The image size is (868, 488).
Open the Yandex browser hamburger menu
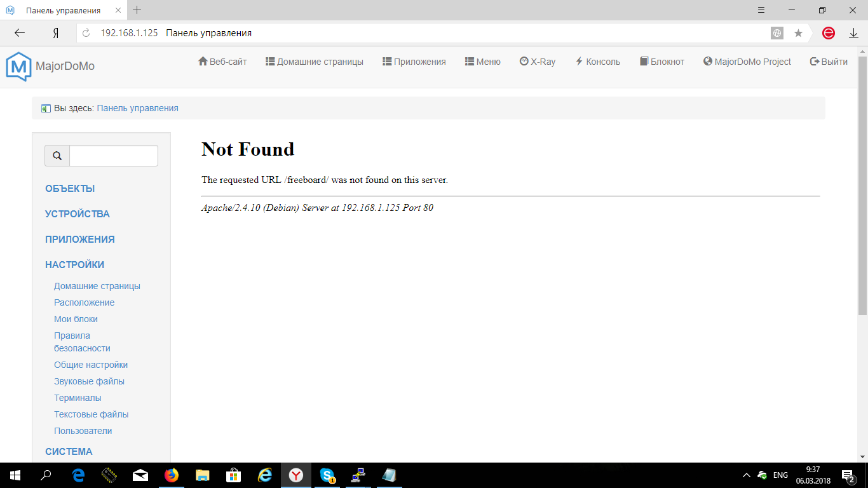click(x=761, y=10)
